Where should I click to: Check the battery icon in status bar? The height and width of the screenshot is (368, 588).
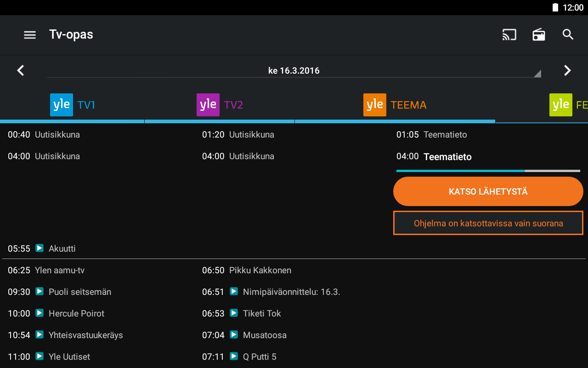[555, 7]
